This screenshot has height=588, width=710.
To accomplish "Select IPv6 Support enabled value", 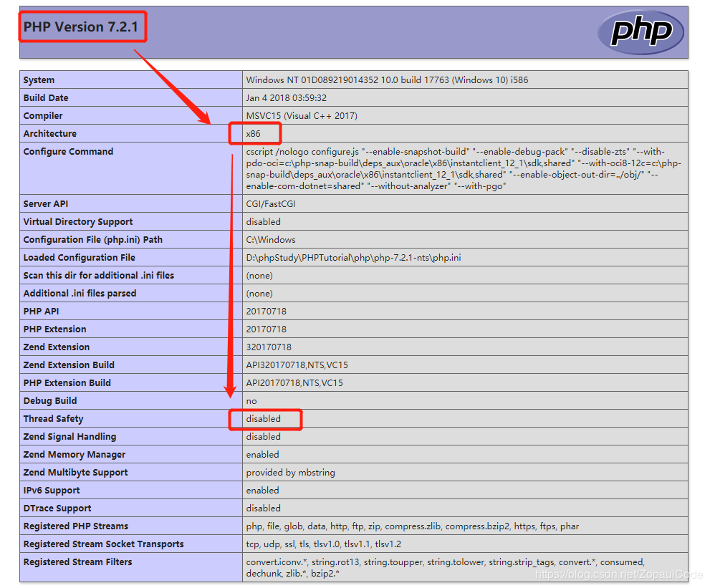I will (x=263, y=491).
